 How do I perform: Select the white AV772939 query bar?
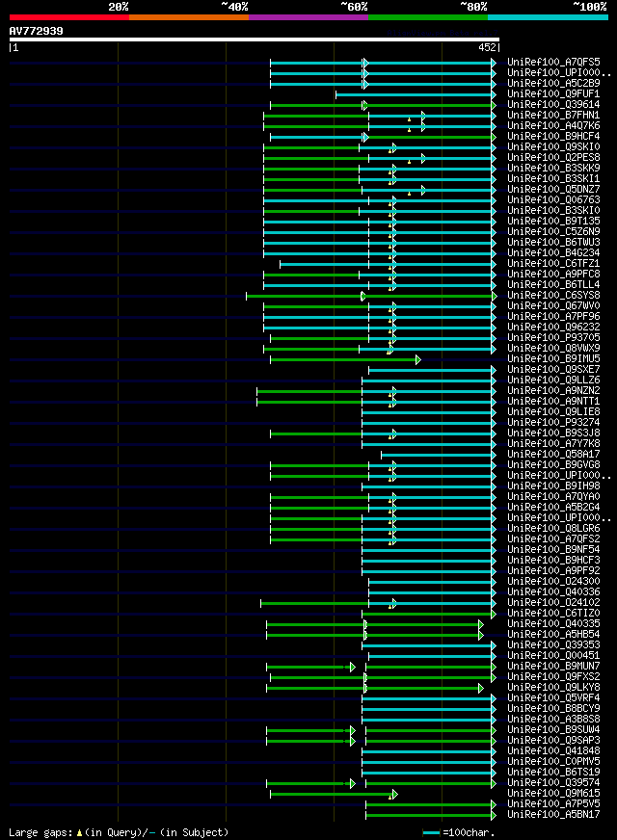click(255, 39)
